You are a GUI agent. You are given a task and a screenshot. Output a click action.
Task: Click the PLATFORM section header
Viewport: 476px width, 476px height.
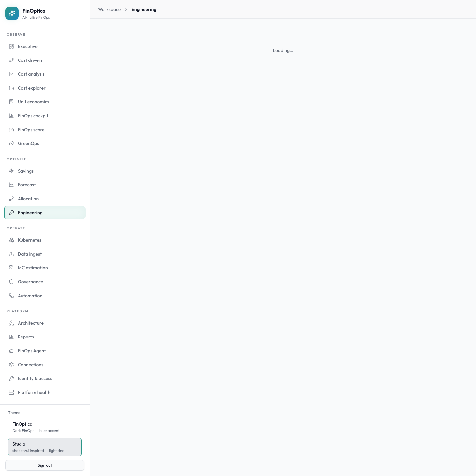coord(18,311)
